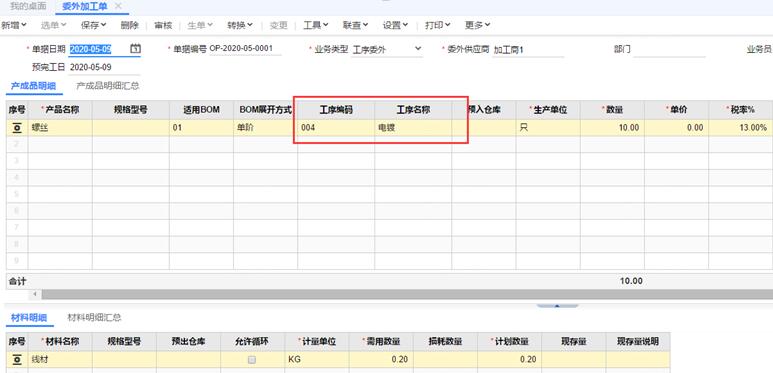
Task: Click the 单价 cell showing 0.00
Action: tap(676, 128)
